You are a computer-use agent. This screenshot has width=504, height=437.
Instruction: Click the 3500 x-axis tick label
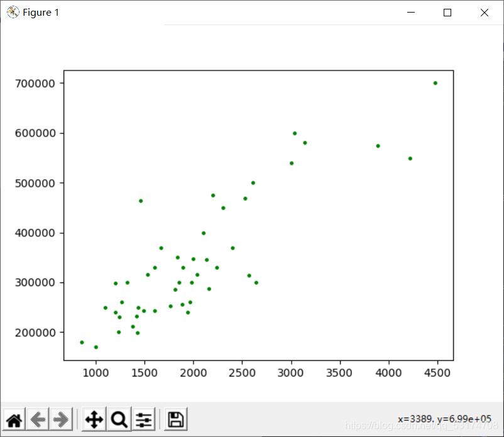point(339,373)
